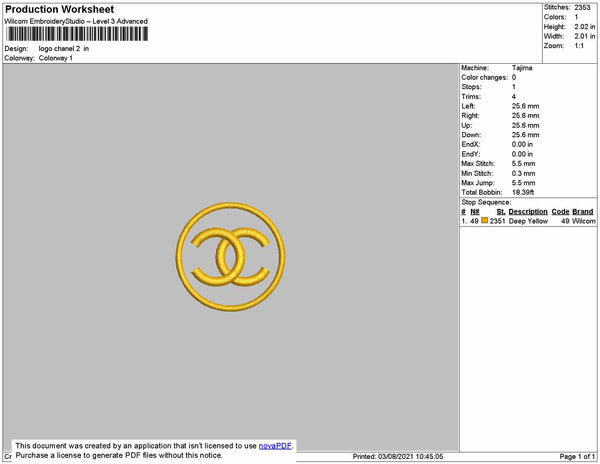Select the stitch count 2351 cell
The width and height of the screenshot is (600, 464).
[x=497, y=221]
